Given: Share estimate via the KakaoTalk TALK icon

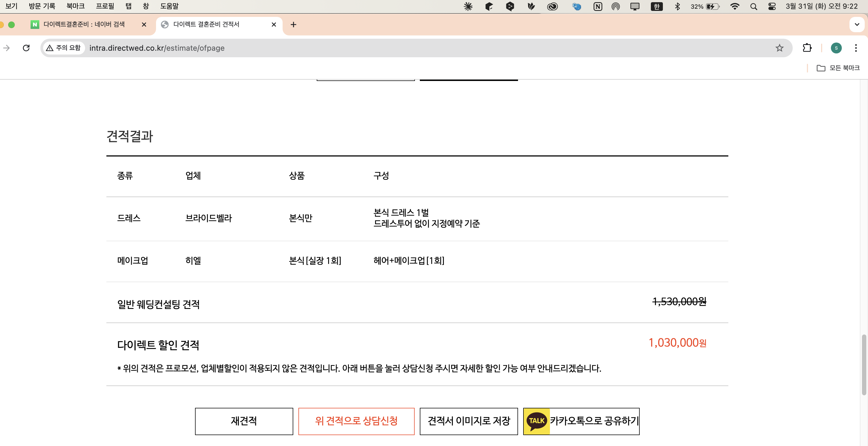Looking at the screenshot, I should tap(537, 421).
